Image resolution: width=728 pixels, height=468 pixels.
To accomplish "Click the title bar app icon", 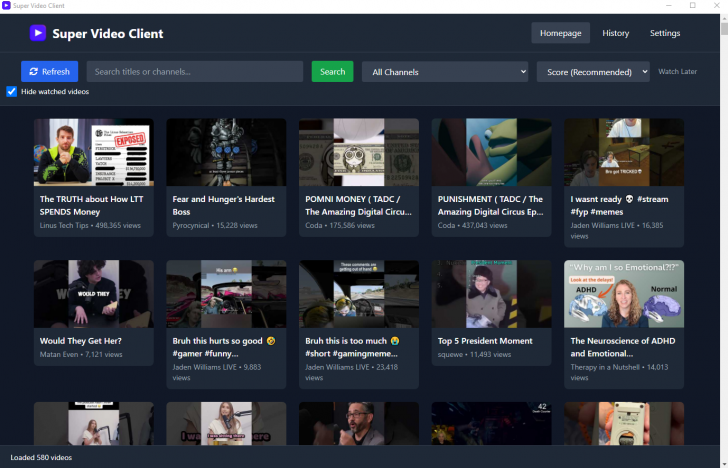I will pyautogui.click(x=6, y=6).
